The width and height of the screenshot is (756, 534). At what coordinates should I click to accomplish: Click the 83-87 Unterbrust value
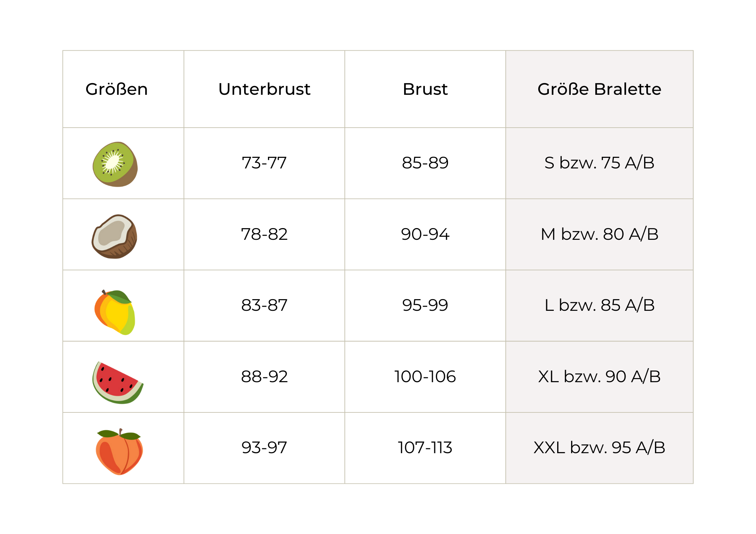click(x=264, y=306)
